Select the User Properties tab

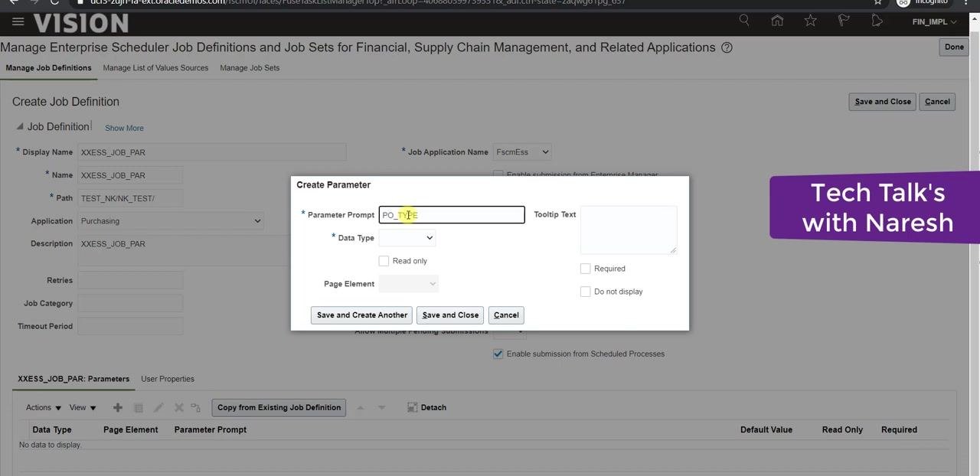168,379
